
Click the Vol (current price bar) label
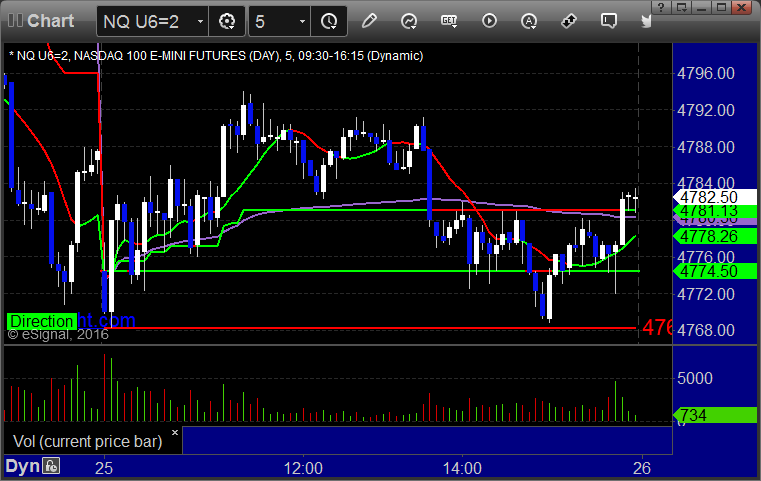[87, 441]
